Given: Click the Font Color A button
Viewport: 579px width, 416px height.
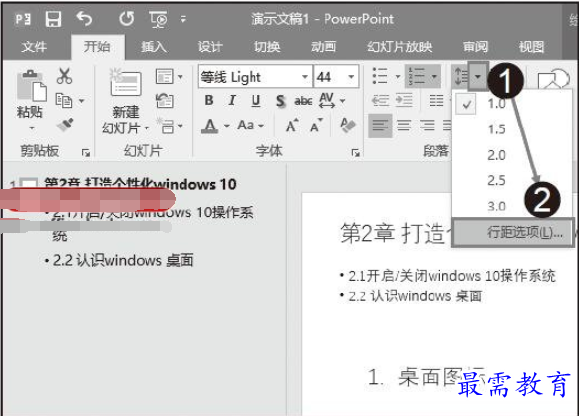Looking at the screenshot, I should click(x=209, y=126).
